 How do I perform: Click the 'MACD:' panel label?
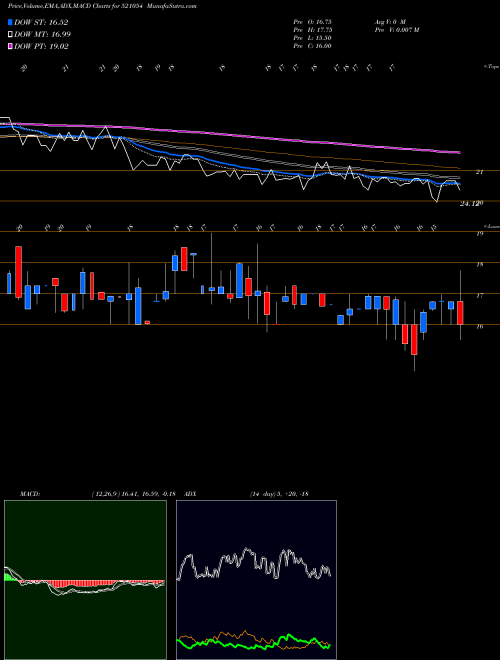pos(30,493)
